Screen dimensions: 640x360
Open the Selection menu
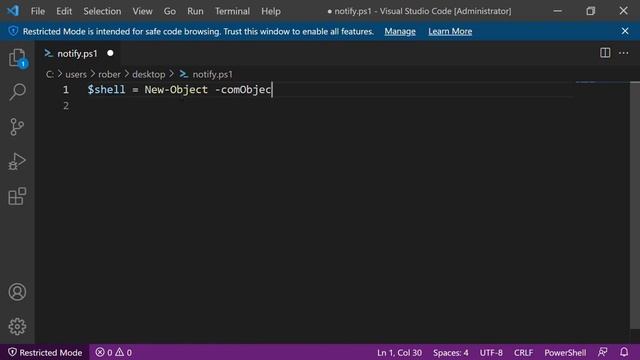click(102, 11)
